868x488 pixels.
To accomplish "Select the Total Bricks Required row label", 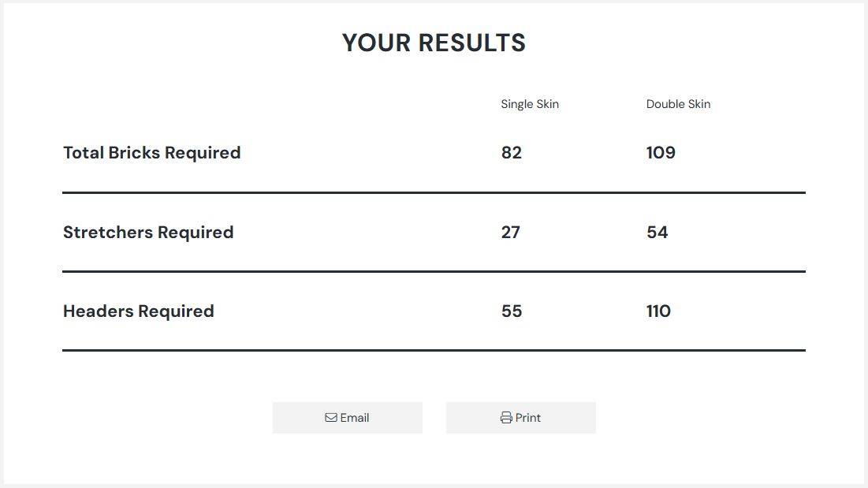I will click(x=151, y=152).
